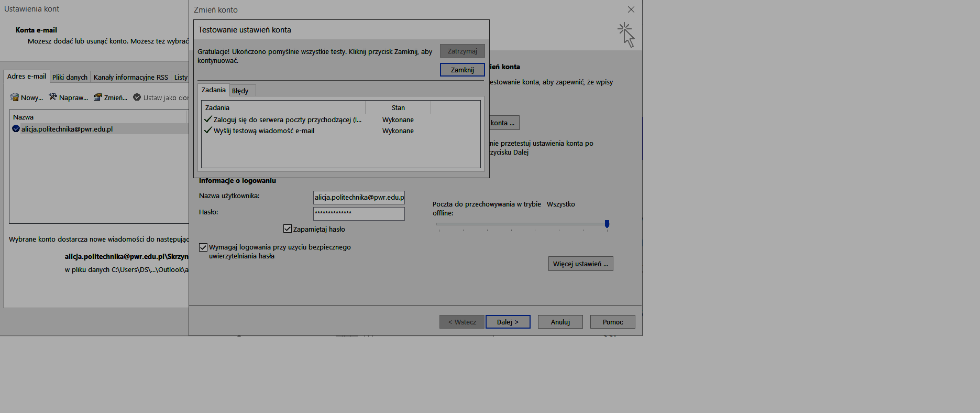
Task: Click the Dalej > button
Action: point(508,322)
